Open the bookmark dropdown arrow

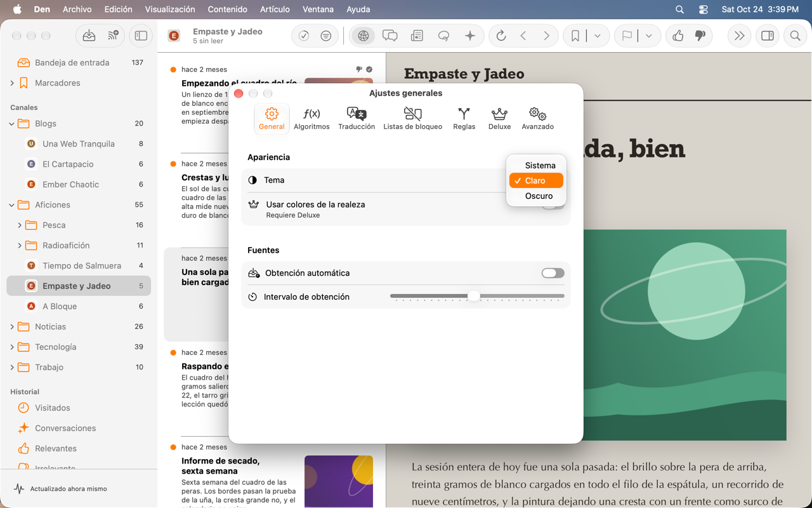coord(598,36)
